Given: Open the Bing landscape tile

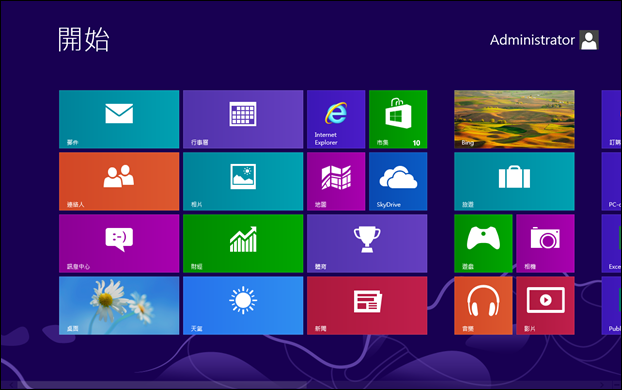Looking at the screenshot, I should pyautogui.click(x=514, y=119).
